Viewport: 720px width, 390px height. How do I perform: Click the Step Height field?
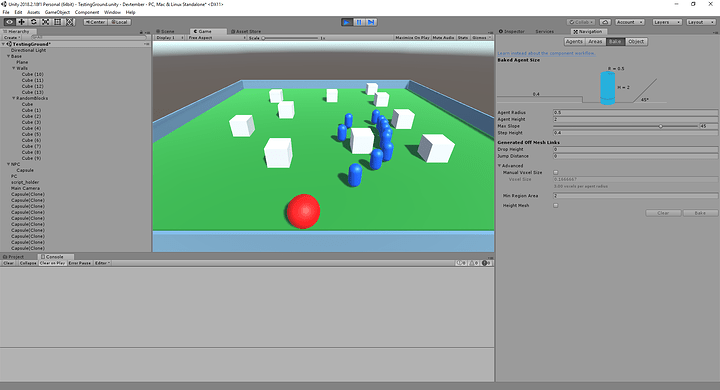[x=635, y=133]
